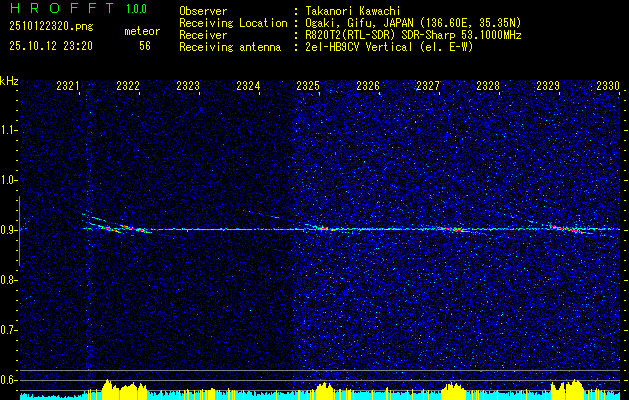Viewport: 629px width, 400px height.
Task: Click the gray vertical bar near 0.9 kHz
Action: coord(19,231)
